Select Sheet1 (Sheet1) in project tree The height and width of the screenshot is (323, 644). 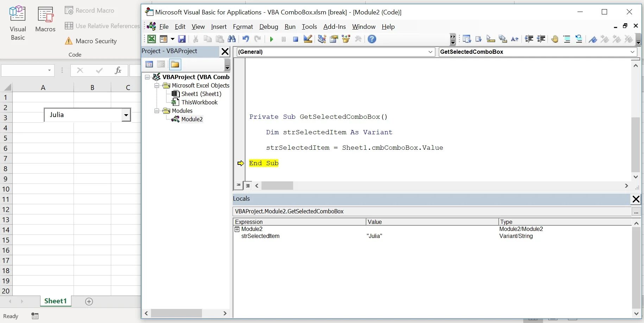coord(201,94)
